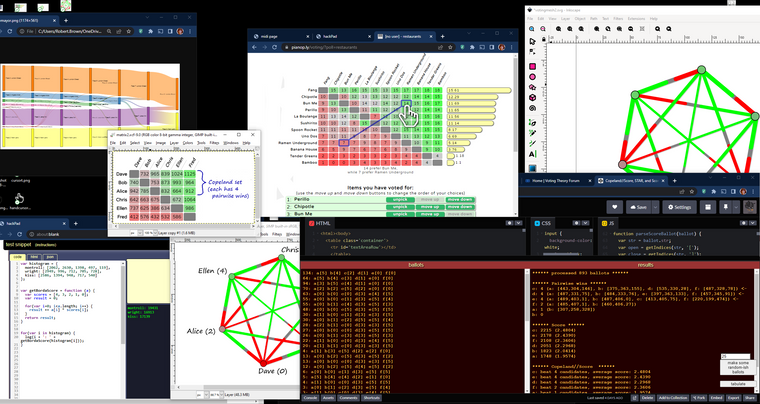The width and height of the screenshot is (760, 404).
Task: Click the CodePen user avatar
Action: [x=750, y=206]
